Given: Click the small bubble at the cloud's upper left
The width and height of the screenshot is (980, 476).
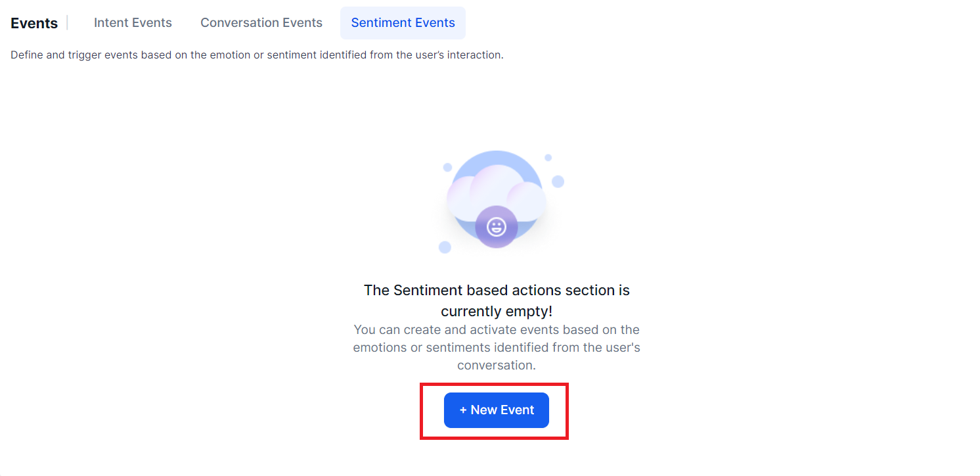Looking at the screenshot, I should point(447,168).
